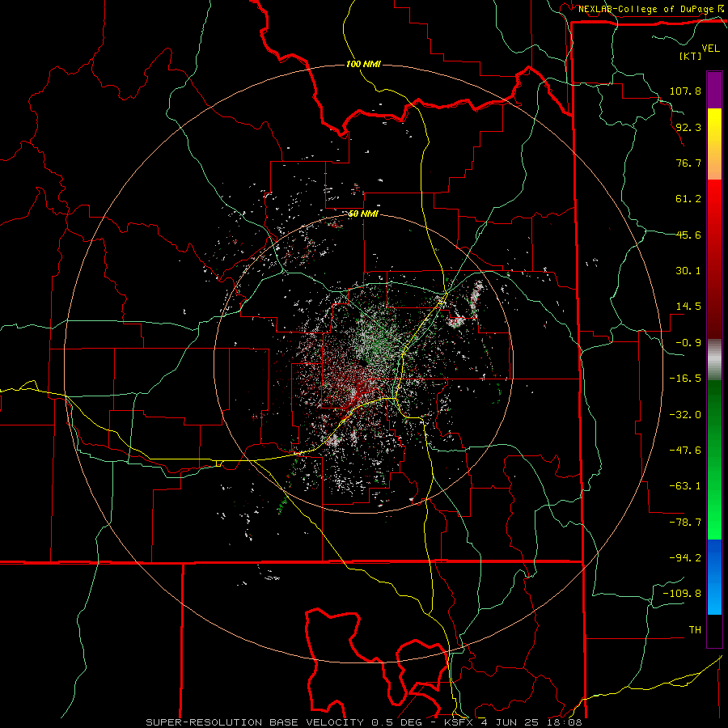
Task: Click the -78.7 legend value
Action: click(685, 523)
